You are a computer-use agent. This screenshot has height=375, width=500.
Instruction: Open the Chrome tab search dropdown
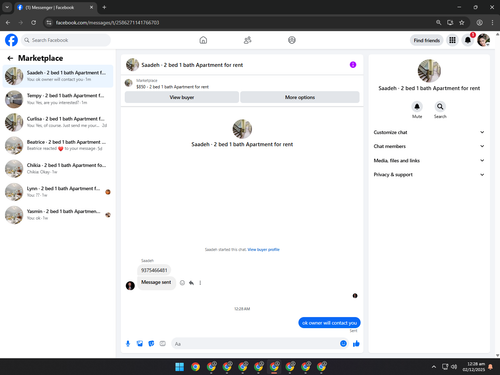point(7,7)
